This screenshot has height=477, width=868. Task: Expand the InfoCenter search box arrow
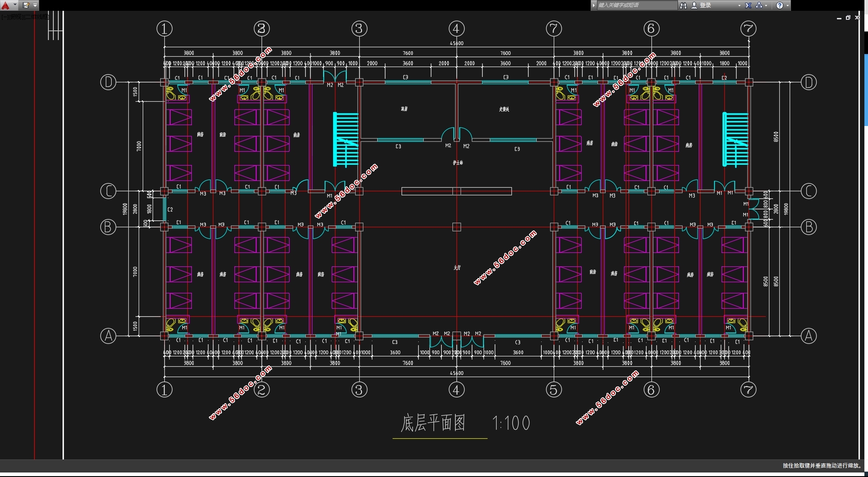pos(594,5)
